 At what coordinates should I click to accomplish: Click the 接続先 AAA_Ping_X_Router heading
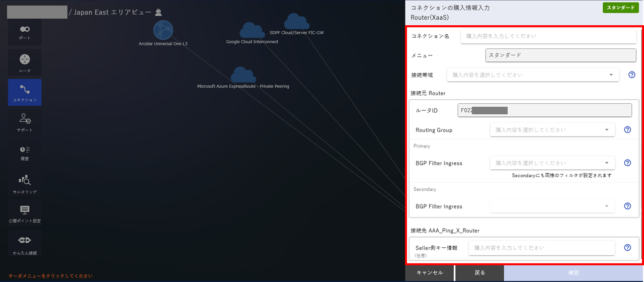click(445, 231)
